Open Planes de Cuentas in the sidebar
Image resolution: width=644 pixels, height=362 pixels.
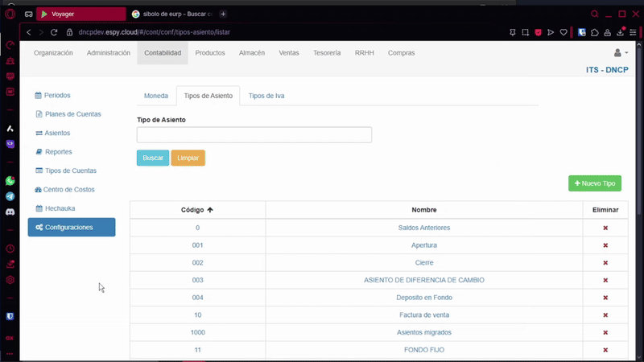[72, 114]
